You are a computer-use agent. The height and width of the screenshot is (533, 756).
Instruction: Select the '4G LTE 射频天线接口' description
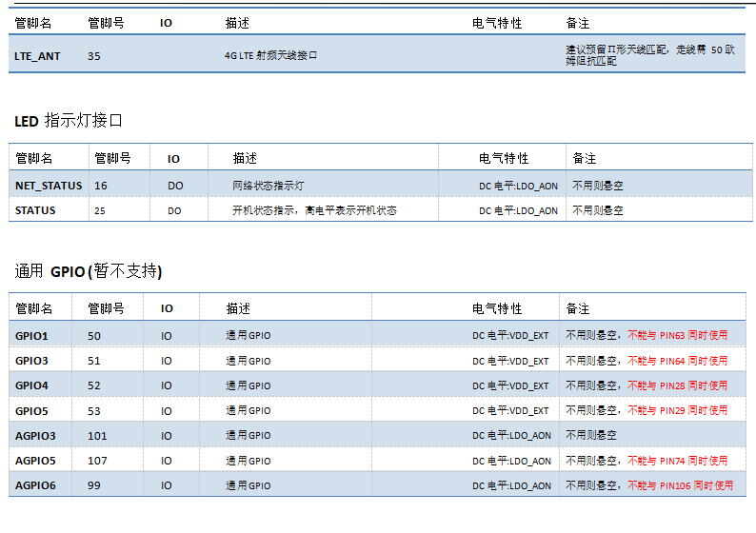(x=270, y=55)
